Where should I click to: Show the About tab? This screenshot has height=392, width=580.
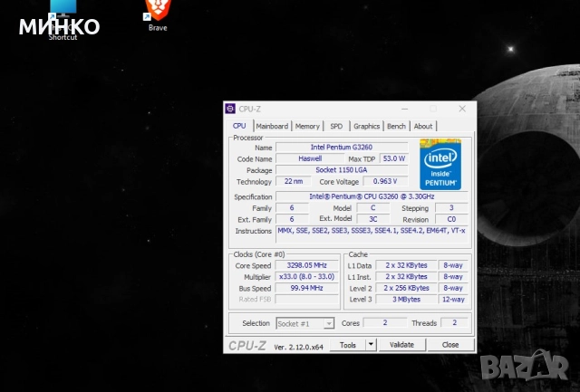pos(423,126)
